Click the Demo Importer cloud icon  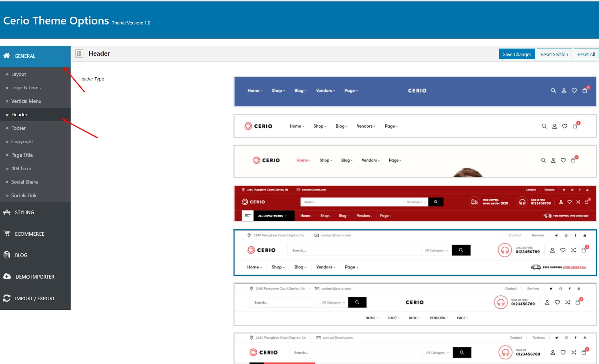[7, 276]
